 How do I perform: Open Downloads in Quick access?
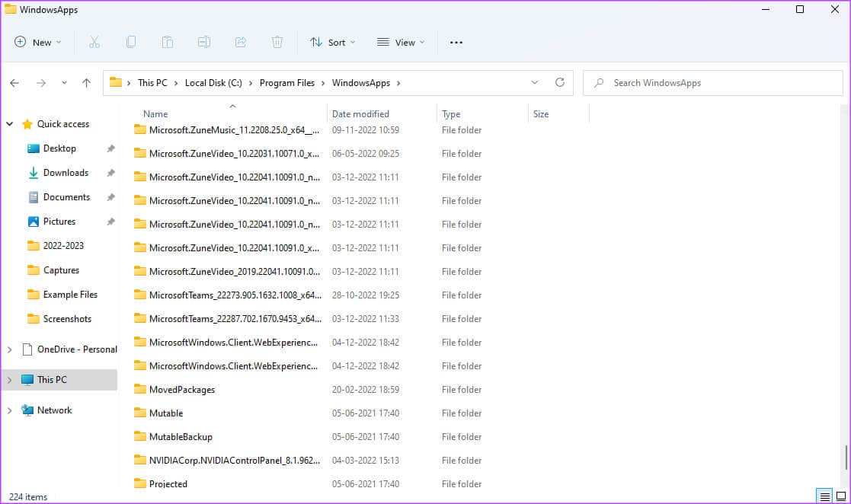click(66, 173)
